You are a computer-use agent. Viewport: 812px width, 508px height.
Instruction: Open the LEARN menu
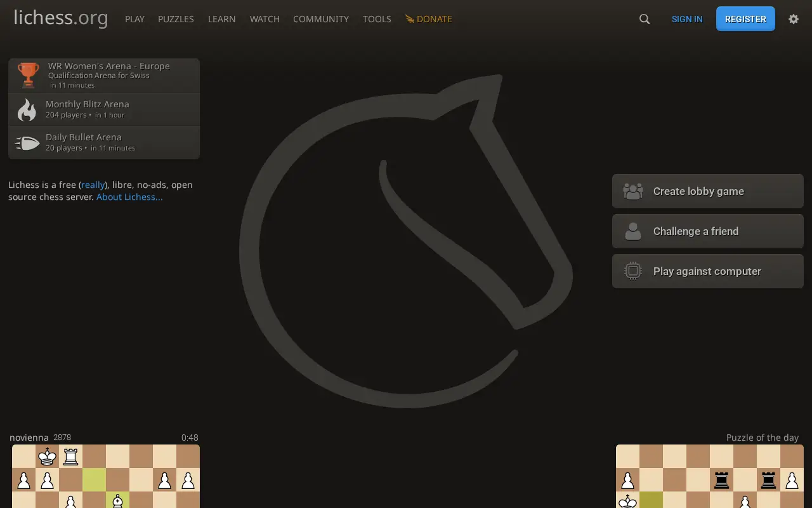(221, 19)
